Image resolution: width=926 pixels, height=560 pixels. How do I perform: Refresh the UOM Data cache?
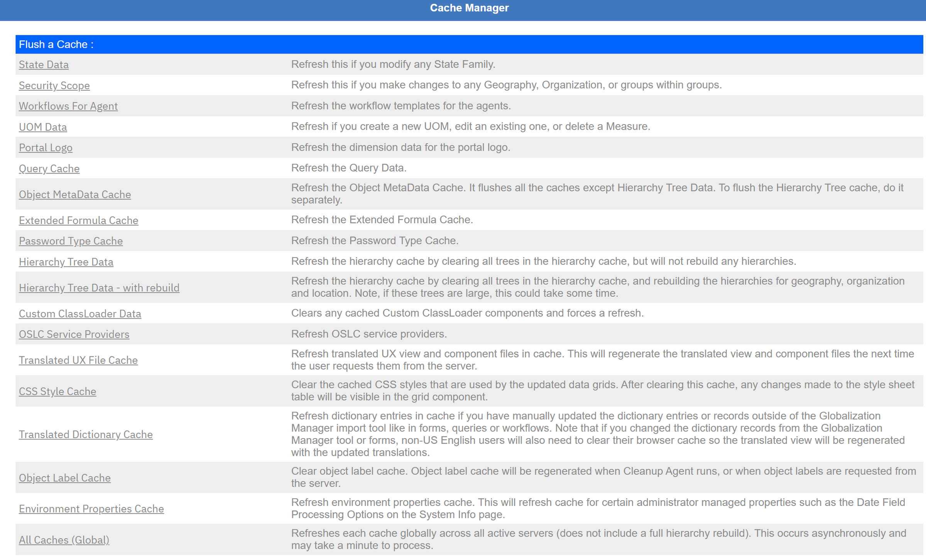(43, 127)
